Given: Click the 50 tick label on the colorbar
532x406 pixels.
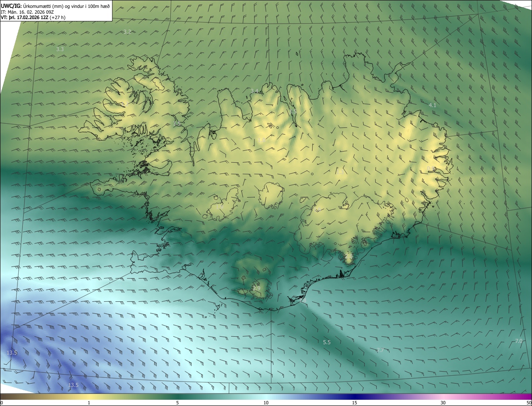Looking at the screenshot, I should coord(529,403).
